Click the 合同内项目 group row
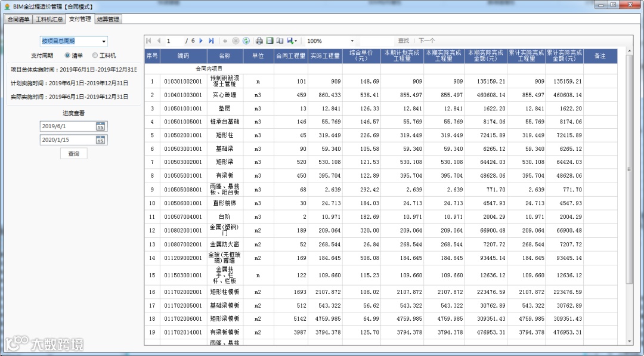The width and height of the screenshot is (644, 356). point(209,69)
